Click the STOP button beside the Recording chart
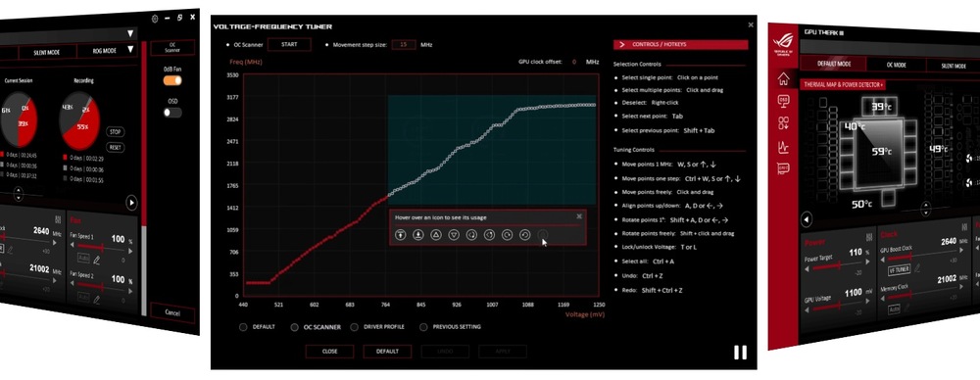The image size is (980, 380). click(115, 132)
